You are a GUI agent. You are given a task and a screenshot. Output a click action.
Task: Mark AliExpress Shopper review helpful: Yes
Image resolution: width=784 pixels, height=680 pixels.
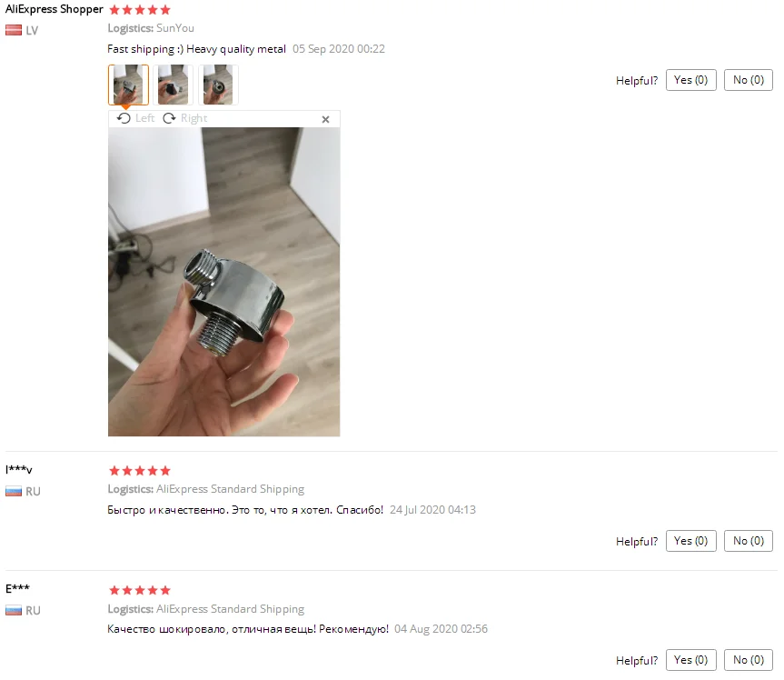(x=691, y=80)
